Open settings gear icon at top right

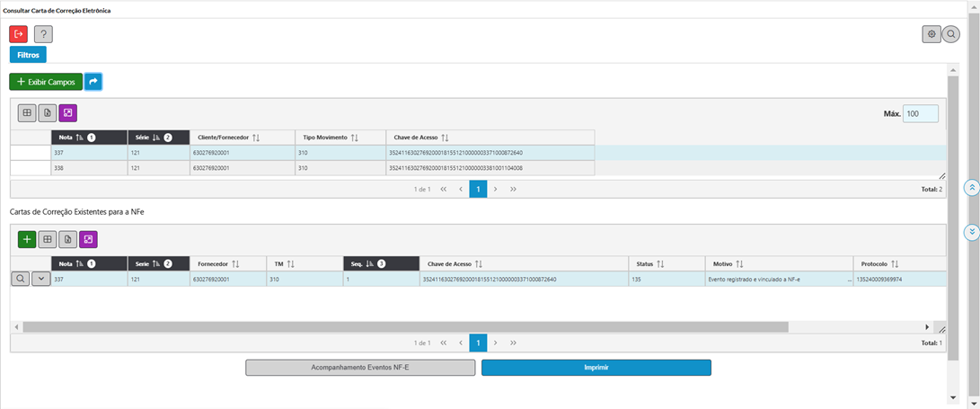(931, 34)
